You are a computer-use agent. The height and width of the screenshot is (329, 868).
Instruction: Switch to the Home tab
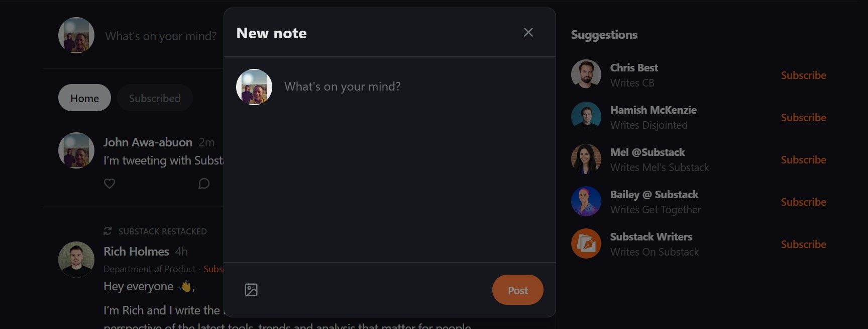(84, 98)
